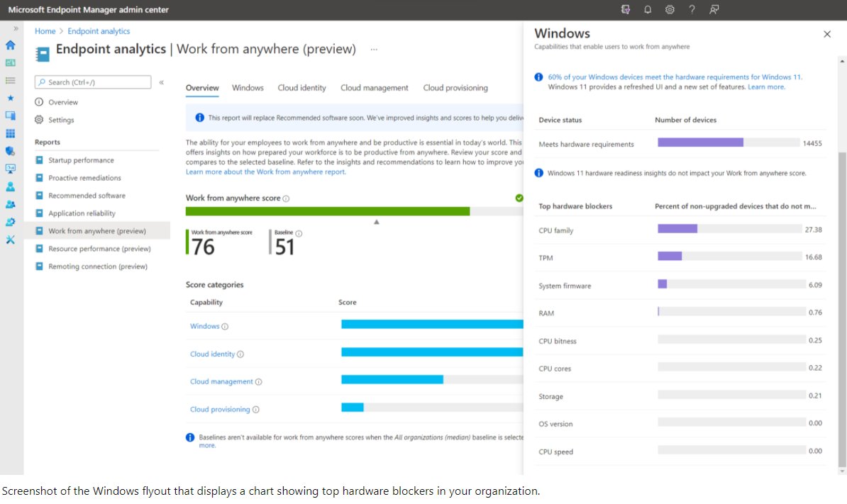Open directory and subscription icon in header
Image resolution: width=847 pixels, height=504 pixels.
pyautogui.click(x=626, y=10)
